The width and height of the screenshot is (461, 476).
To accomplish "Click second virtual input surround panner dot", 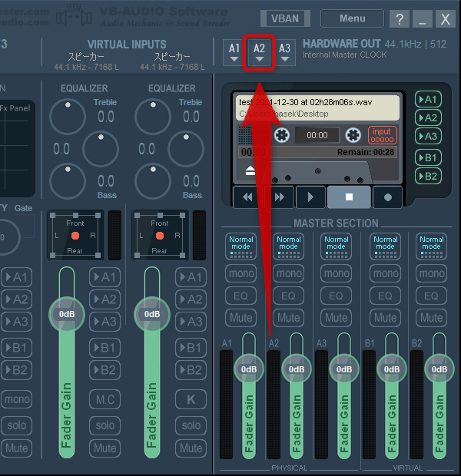I will (160, 236).
